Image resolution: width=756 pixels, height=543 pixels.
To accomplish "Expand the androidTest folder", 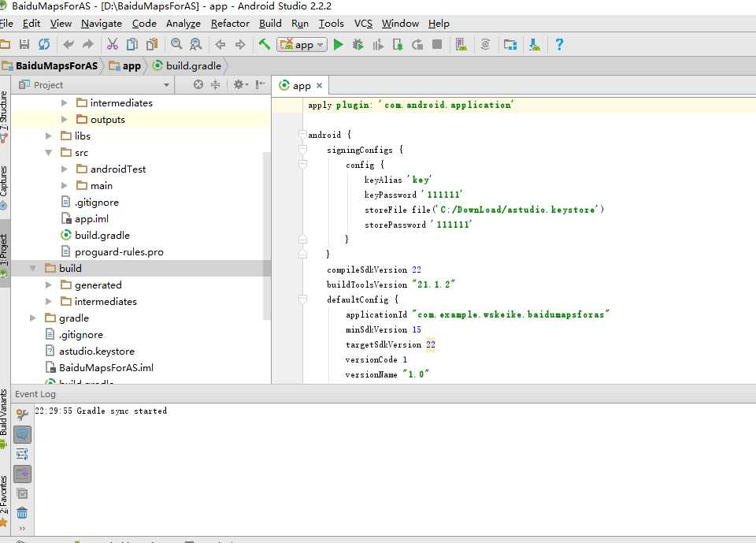I will [64, 169].
